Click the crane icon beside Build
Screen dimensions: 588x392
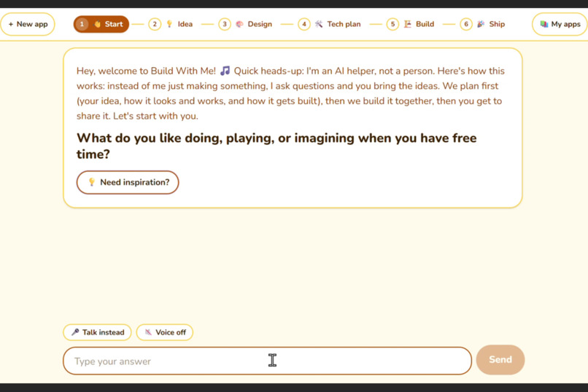coord(408,24)
